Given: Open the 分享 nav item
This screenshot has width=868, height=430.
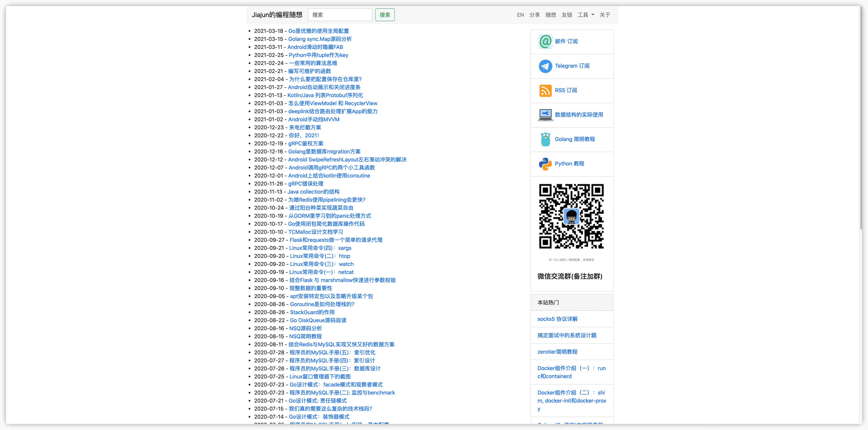Looking at the screenshot, I should tap(534, 15).
